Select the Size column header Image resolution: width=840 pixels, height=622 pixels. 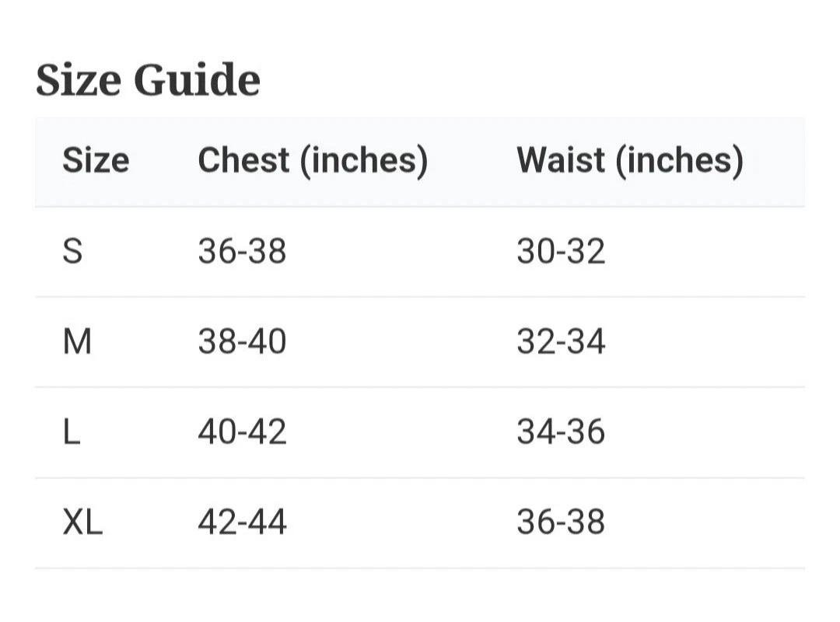coord(96,159)
